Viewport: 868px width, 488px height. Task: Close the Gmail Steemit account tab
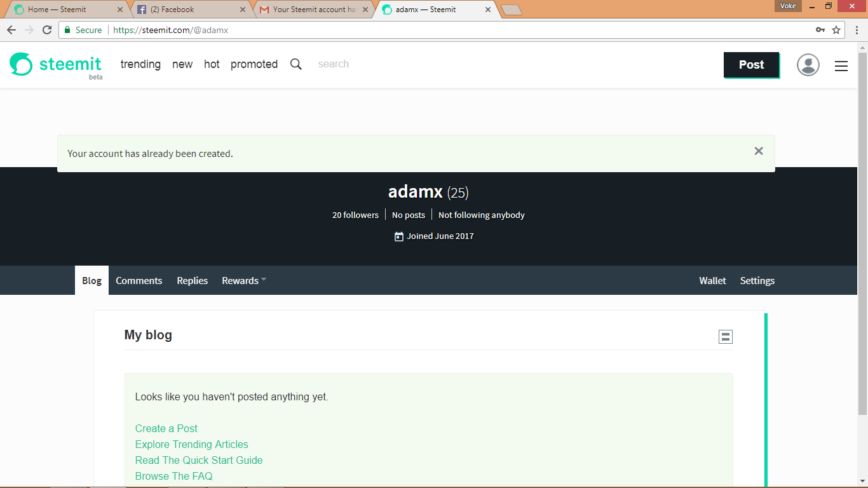[x=365, y=10]
